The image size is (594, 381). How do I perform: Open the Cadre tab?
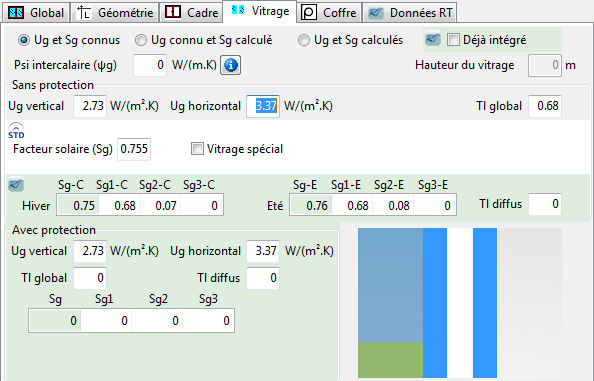click(x=191, y=12)
